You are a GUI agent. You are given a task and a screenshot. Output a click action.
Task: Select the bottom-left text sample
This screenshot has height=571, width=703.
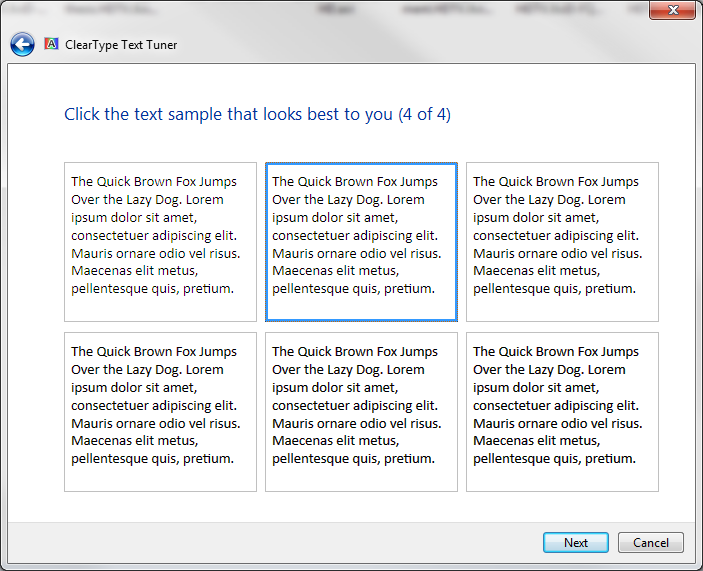click(160, 411)
